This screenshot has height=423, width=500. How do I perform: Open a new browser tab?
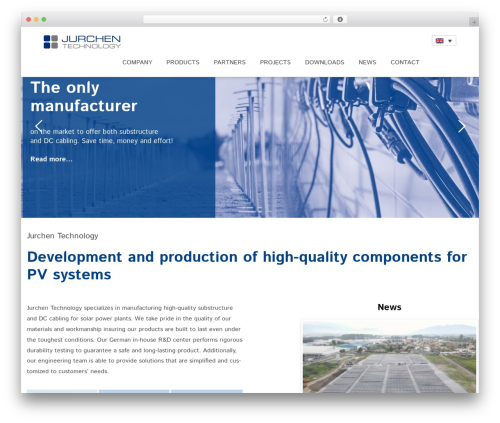point(474,22)
